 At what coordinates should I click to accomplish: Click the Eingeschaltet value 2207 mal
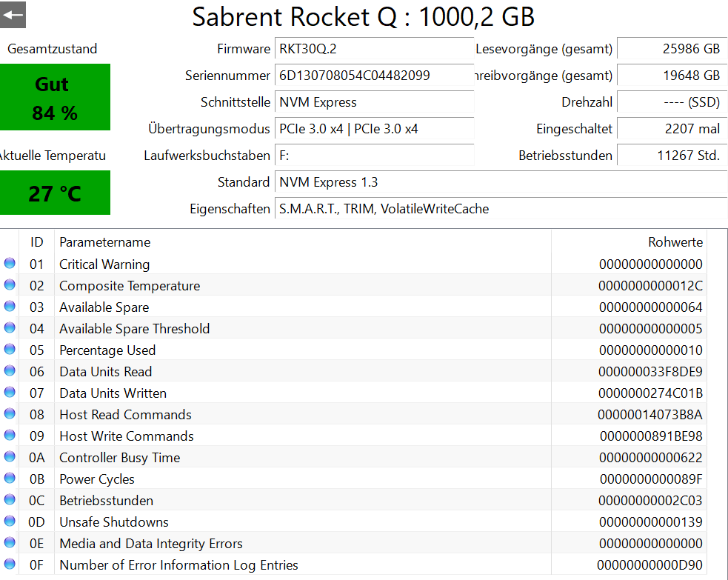[x=672, y=129]
